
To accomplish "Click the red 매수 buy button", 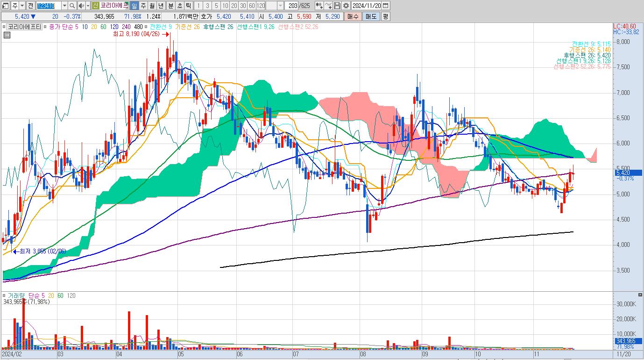I will pyautogui.click(x=352, y=16).
